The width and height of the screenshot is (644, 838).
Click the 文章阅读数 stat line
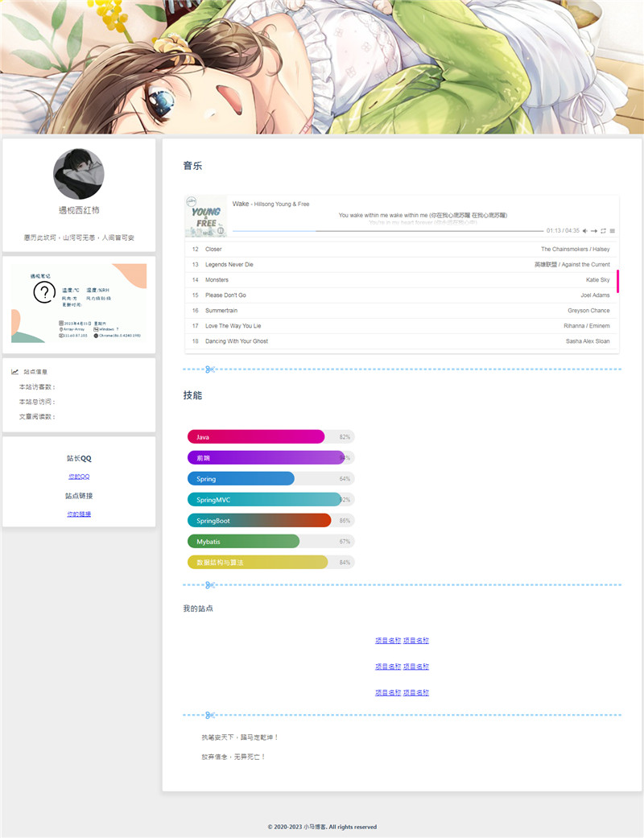37,417
